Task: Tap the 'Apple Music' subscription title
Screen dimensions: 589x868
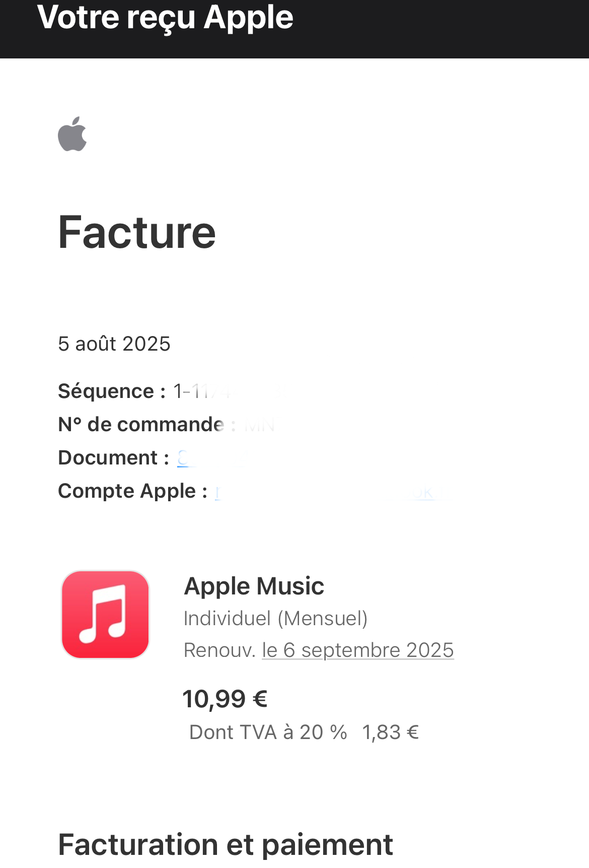Action: pos(254,586)
